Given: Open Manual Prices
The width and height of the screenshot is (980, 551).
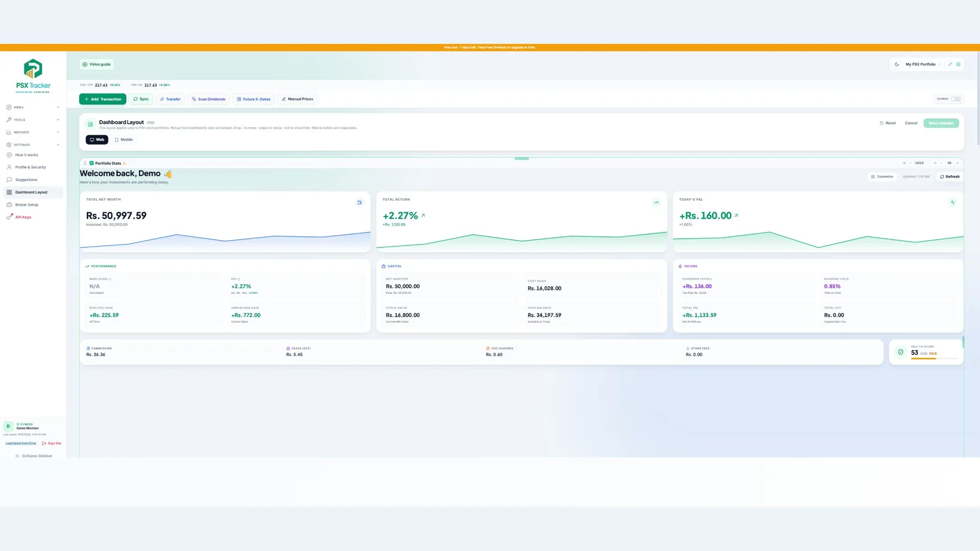Looking at the screenshot, I should point(297,99).
